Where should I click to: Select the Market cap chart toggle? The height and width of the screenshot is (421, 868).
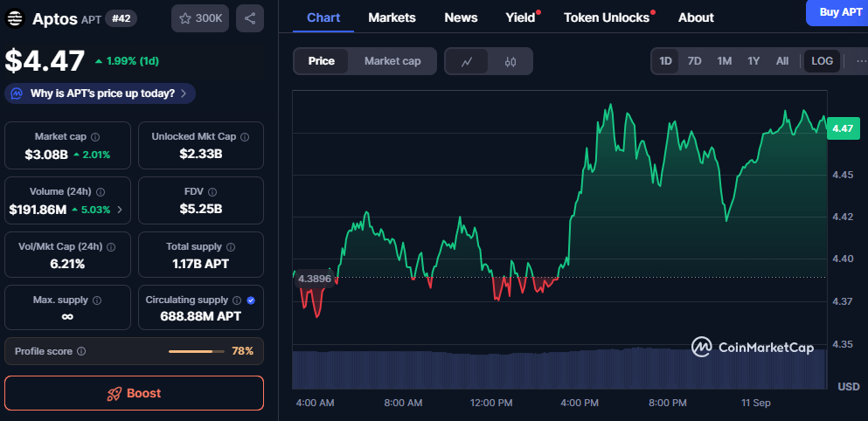392,61
